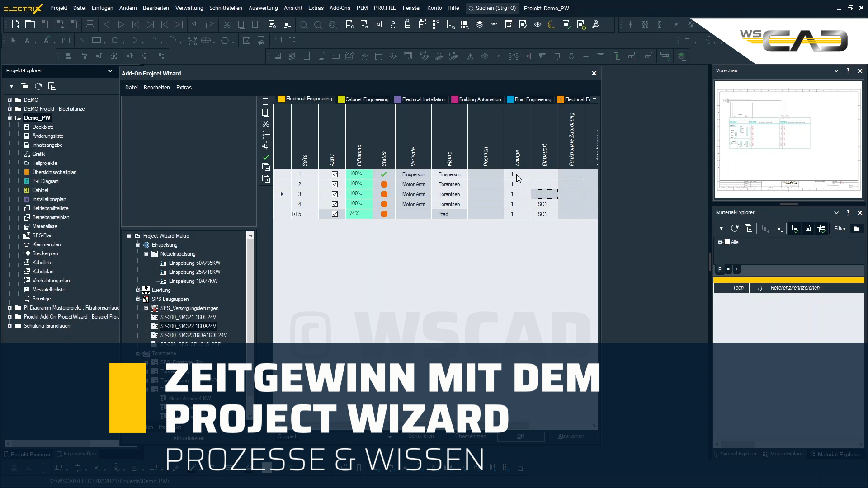The width and height of the screenshot is (868, 488).
Task: Click the scissors (cut) icon in the wizard dialog
Action: coord(266,124)
